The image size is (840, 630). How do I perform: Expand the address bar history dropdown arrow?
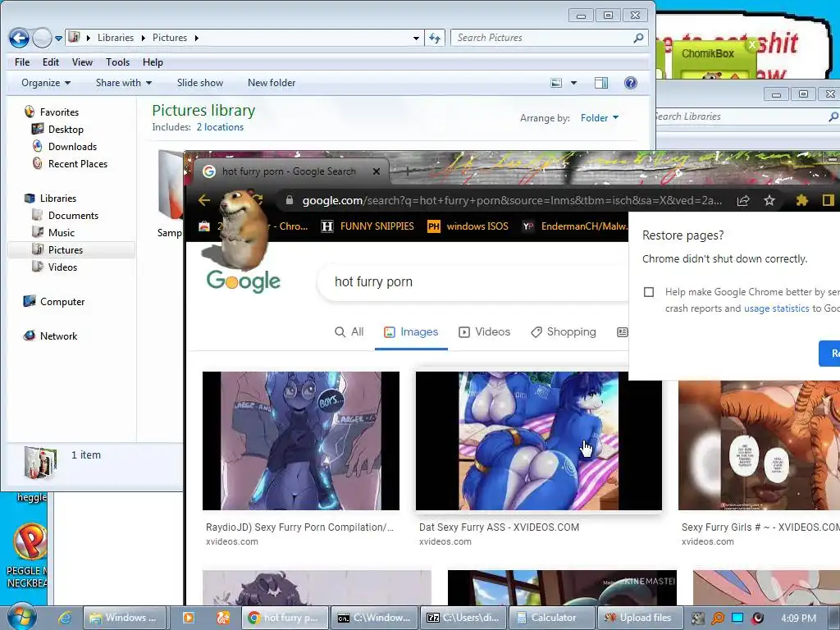point(416,38)
